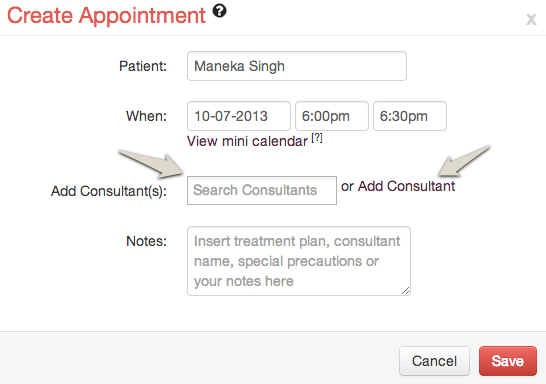Click the [?] help marker after mini calendar

pos(317,138)
